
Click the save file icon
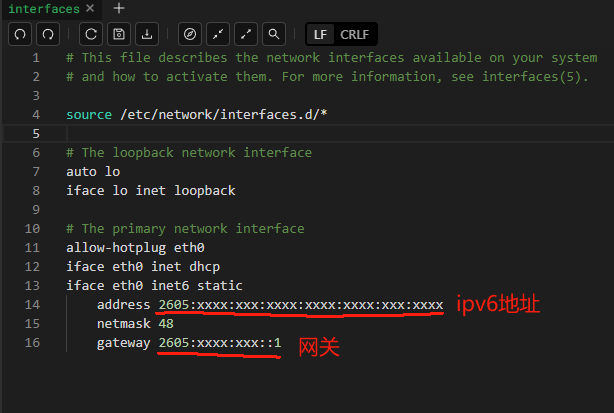click(x=119, y=34)
